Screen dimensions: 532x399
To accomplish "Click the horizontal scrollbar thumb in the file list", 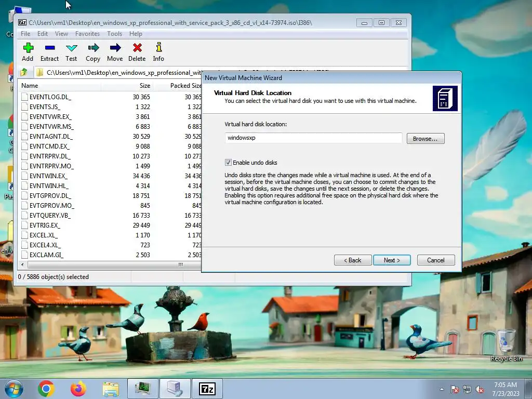I will tap(114, 264).
